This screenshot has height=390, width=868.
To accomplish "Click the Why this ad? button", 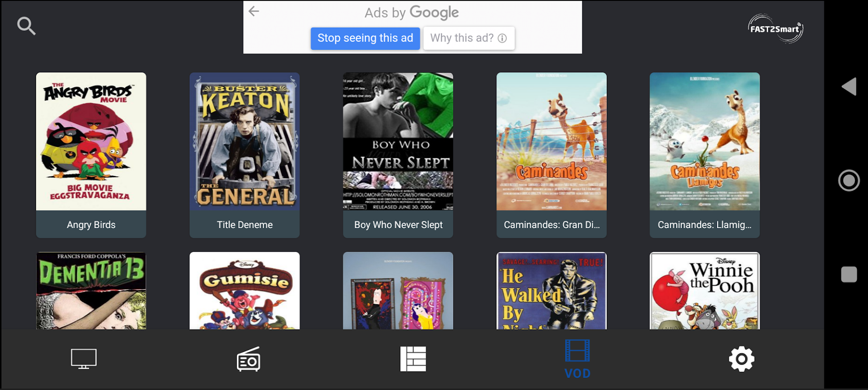I will point(469,38).
